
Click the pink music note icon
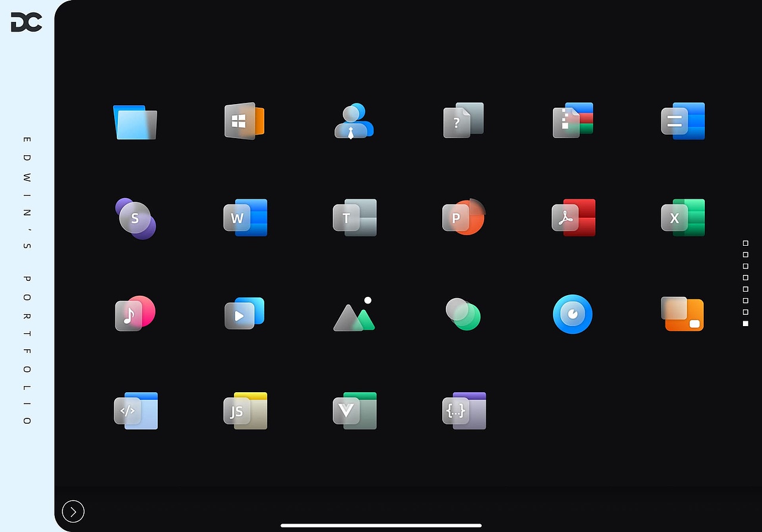135,314
